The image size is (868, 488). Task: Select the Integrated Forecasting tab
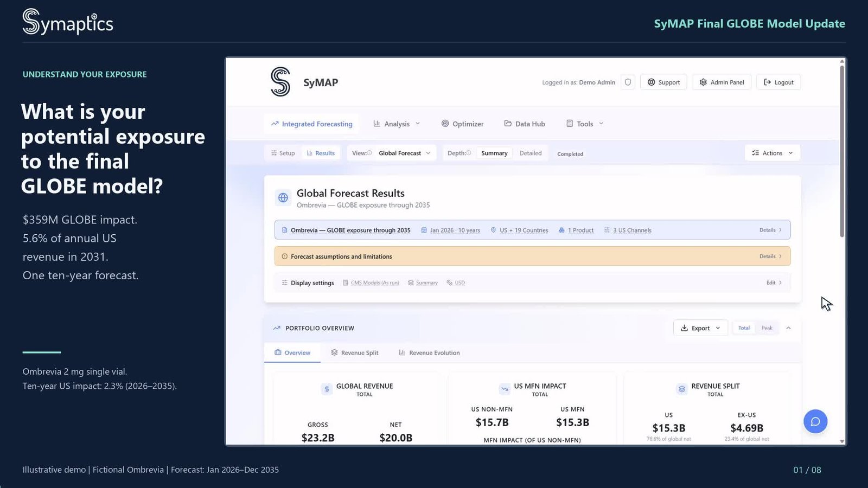pyautogui.click(x=311, y=124)
